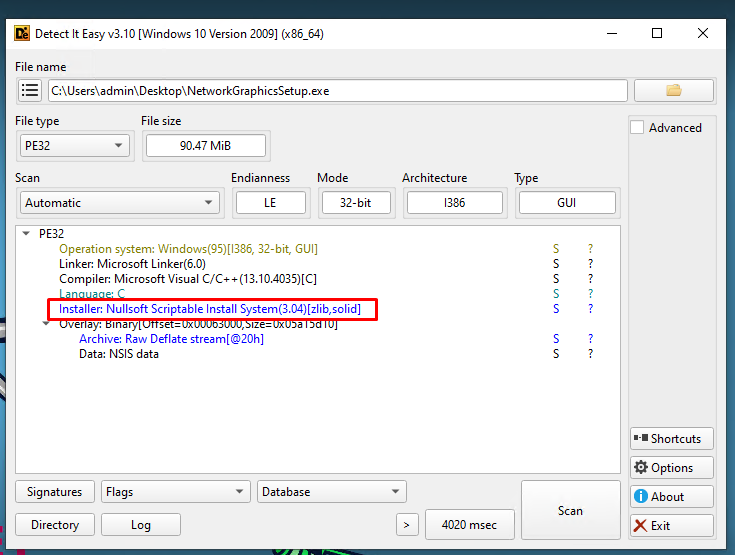Screen dimensions: 735x555
Task: Click S link on the Archive row
Action: point(556,339)
